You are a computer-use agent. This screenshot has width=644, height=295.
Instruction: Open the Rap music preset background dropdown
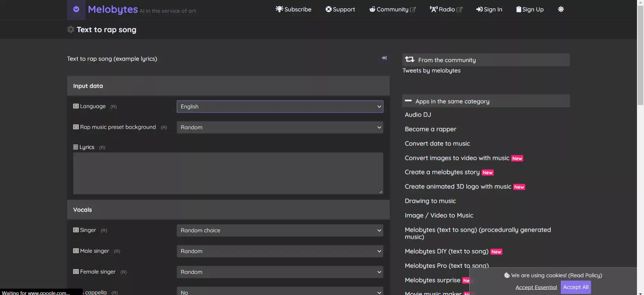280,127
